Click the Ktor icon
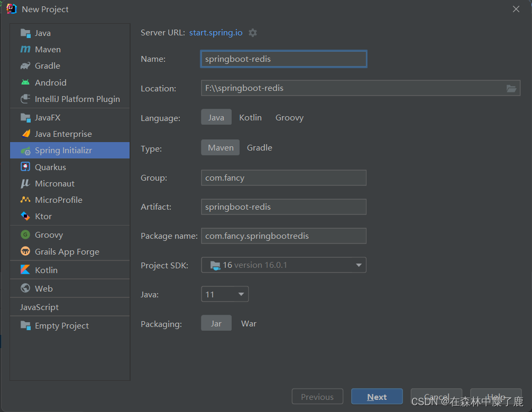 coord(25,216)
